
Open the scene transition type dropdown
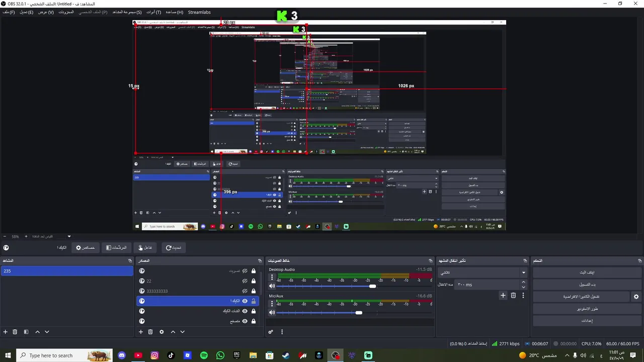click(x=482, y=273)
